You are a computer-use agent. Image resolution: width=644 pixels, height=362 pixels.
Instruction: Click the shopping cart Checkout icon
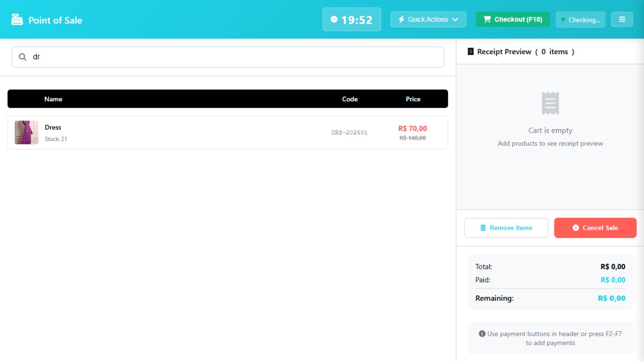(x=487, y=19)
